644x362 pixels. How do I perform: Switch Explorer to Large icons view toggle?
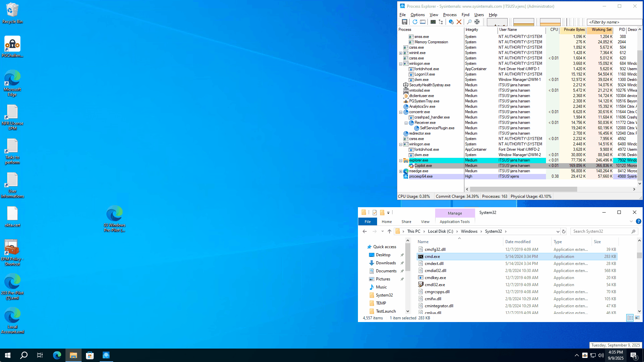(637, 318)
